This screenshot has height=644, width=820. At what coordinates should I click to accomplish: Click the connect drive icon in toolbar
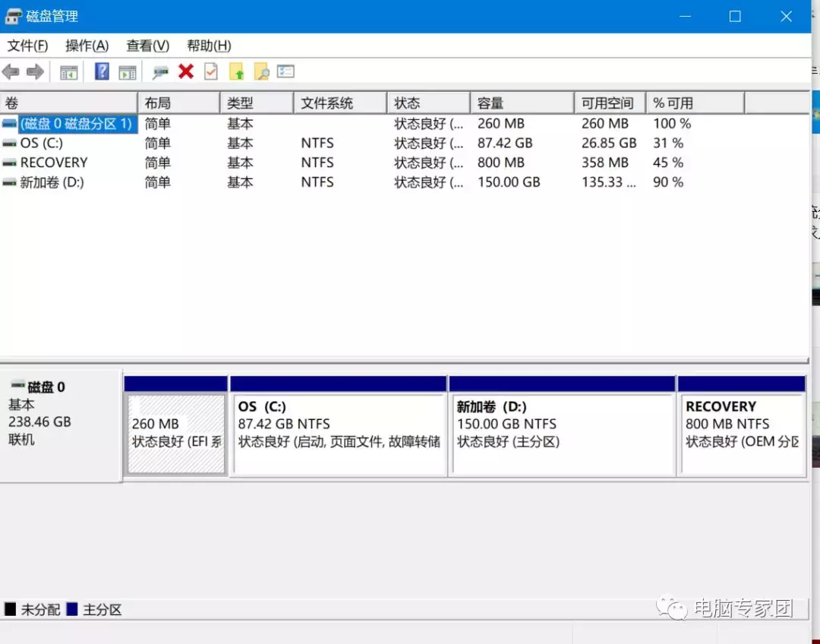[x=160, y=72]
